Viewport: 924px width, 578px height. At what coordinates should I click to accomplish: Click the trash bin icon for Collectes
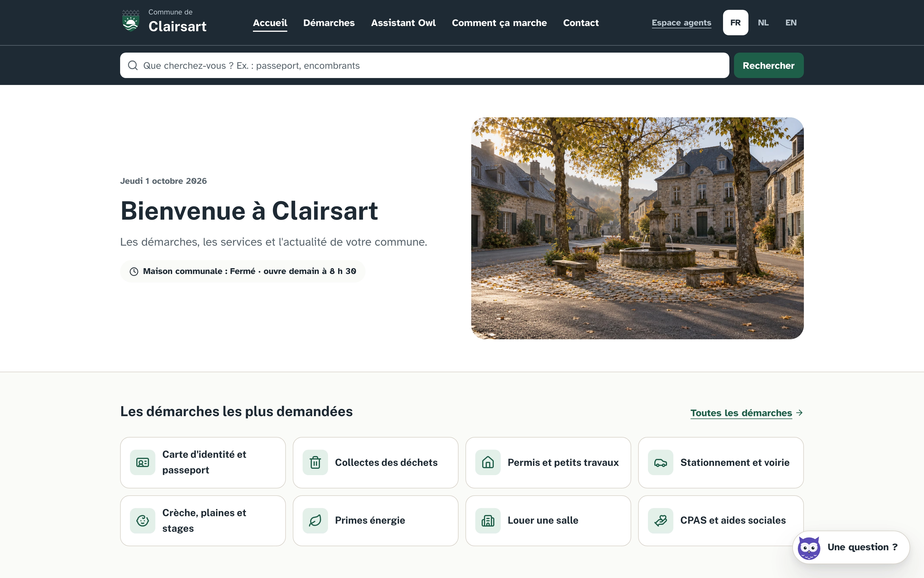[x=315, y=463]
